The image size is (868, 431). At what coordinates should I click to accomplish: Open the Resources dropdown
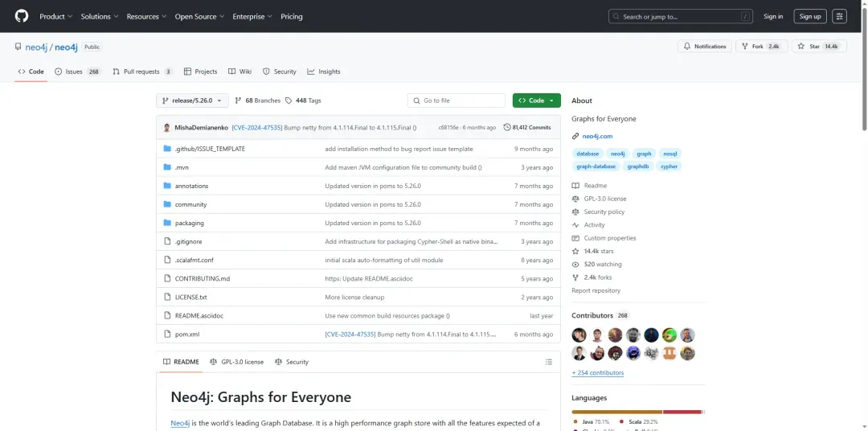coord(147,17)
